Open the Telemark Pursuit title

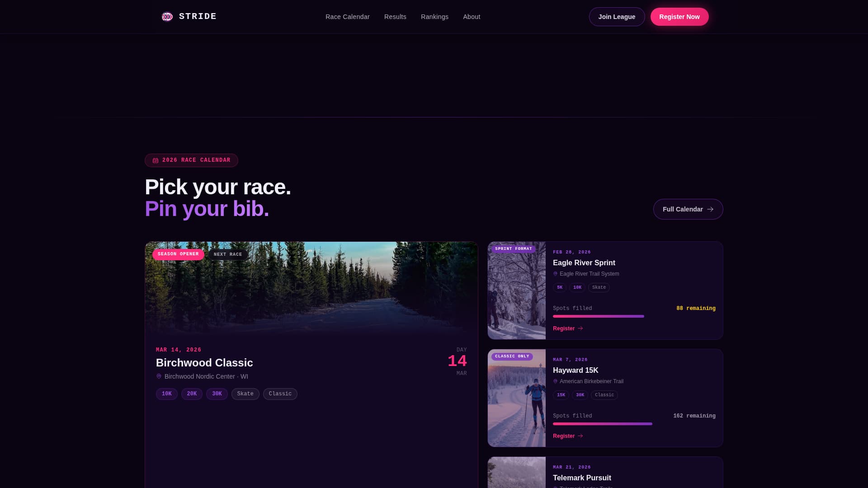(582, 478)
